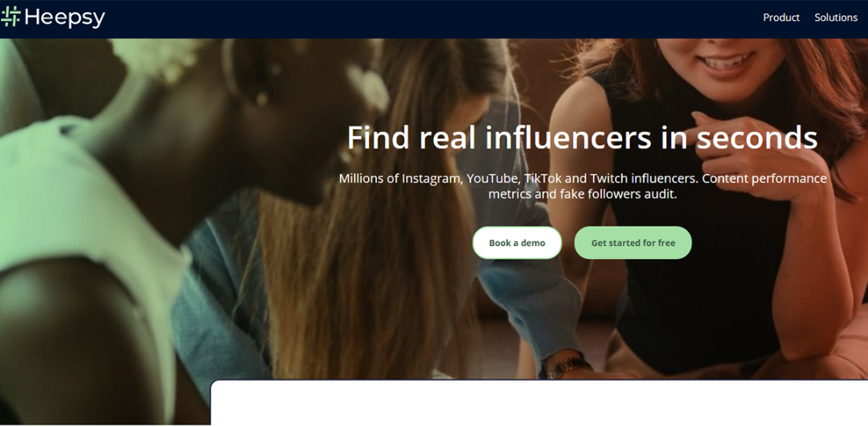Viewport: 868px width, 427px height.
Task: Click the word 'TikTok' in the subtitle
Action: 542,179
